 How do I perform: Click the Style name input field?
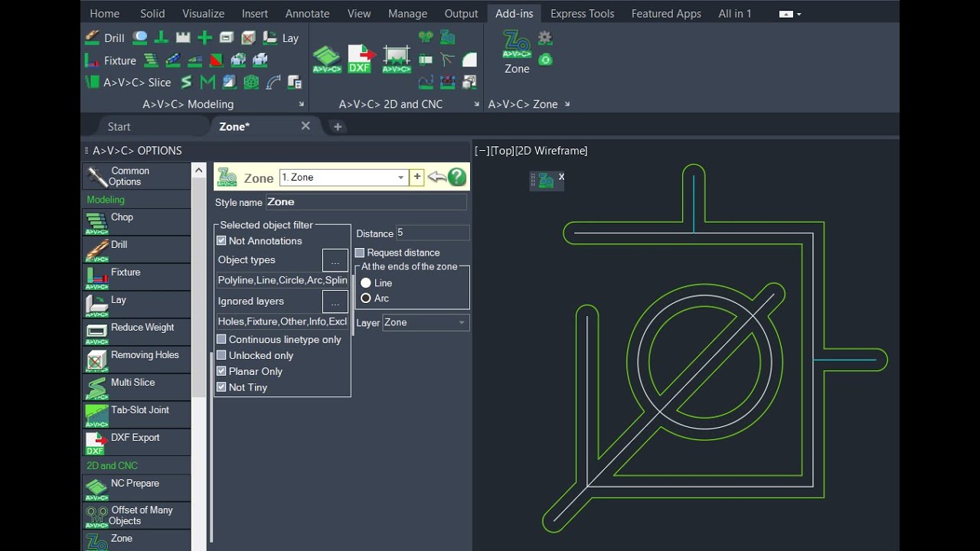[x=366, y=202]
